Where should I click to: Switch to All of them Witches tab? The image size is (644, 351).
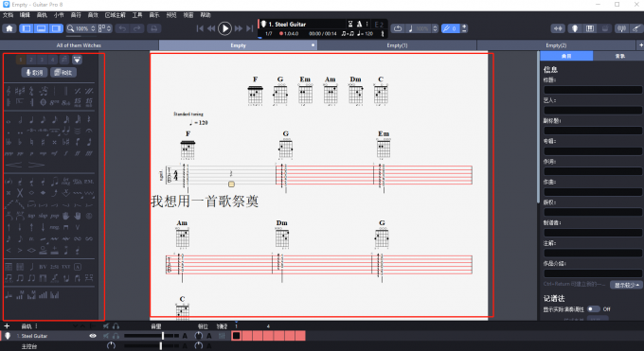[79, 45]
